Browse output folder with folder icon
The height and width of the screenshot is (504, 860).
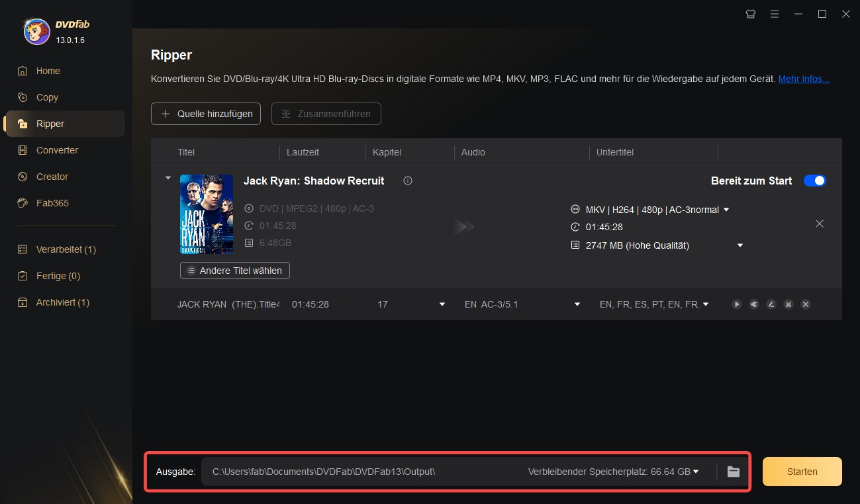tap(733, 472)
